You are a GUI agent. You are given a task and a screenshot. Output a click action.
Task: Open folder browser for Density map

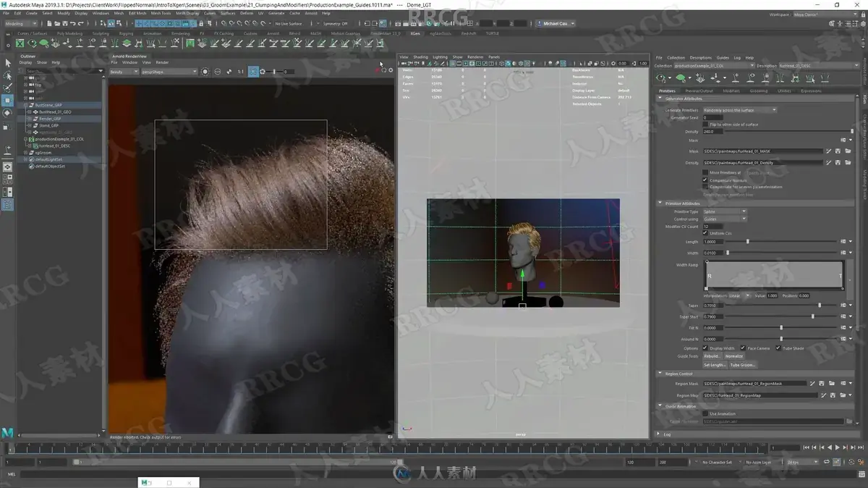click(x=848, y=163)
